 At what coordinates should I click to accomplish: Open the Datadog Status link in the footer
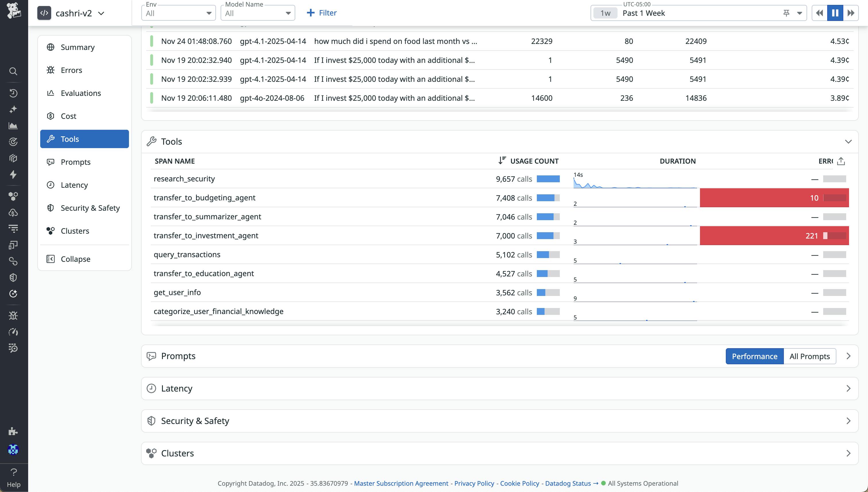click(567, 483)
